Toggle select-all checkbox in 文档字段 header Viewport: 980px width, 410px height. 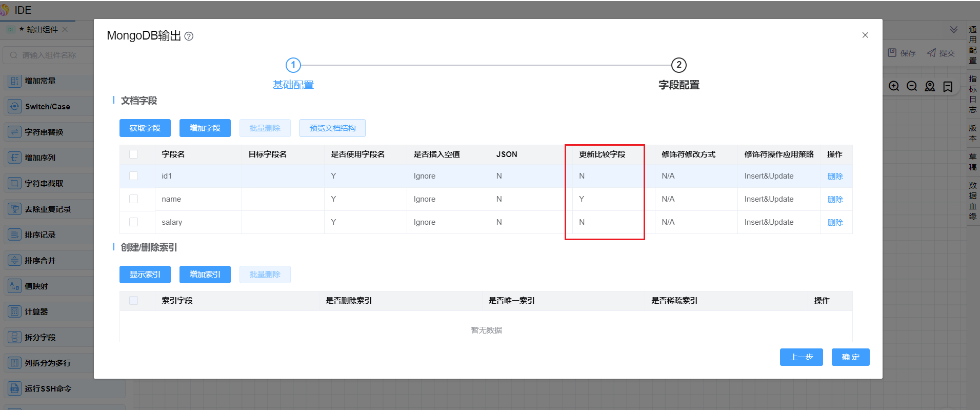click(x=134, y=154)
